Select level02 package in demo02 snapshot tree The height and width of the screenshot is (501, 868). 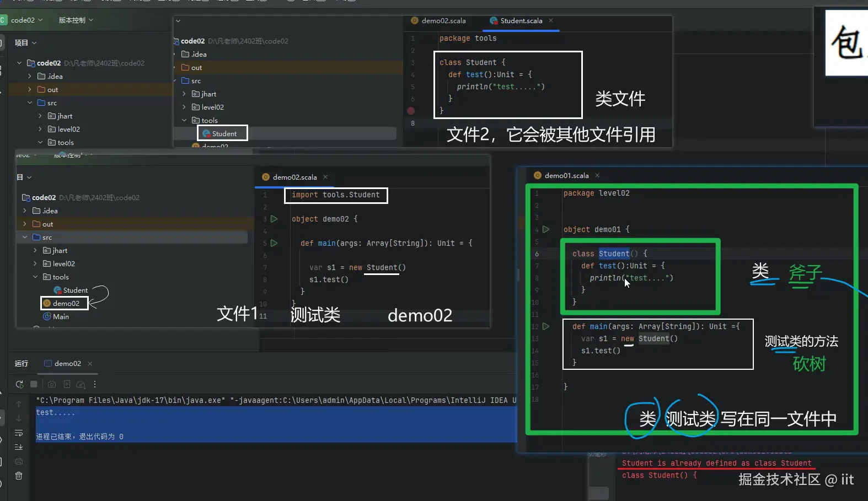[59, 263]
